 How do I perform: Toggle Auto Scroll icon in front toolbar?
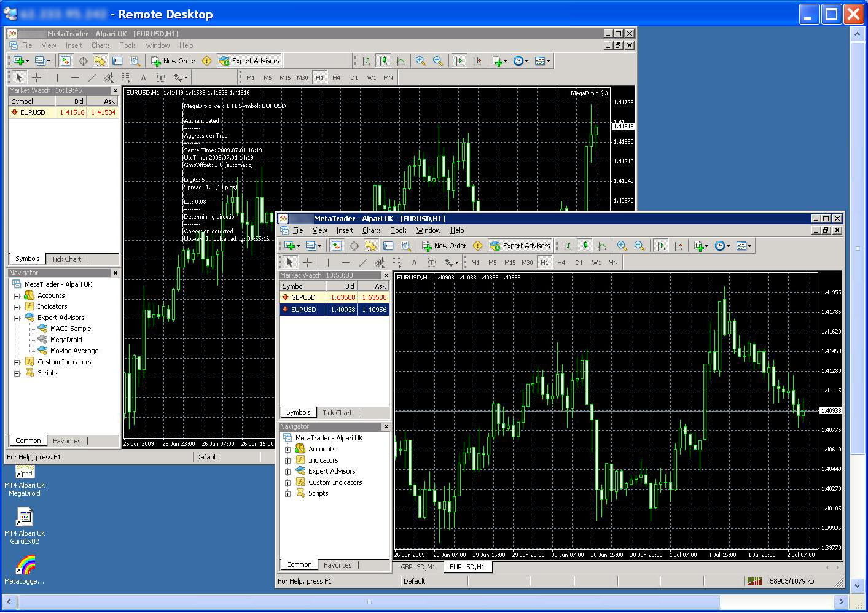coord(661,246)
